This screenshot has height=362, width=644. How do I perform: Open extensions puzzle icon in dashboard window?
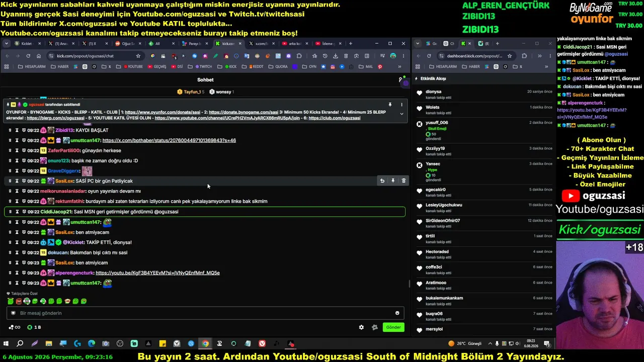pyautogui.click(x=524, y=56)
